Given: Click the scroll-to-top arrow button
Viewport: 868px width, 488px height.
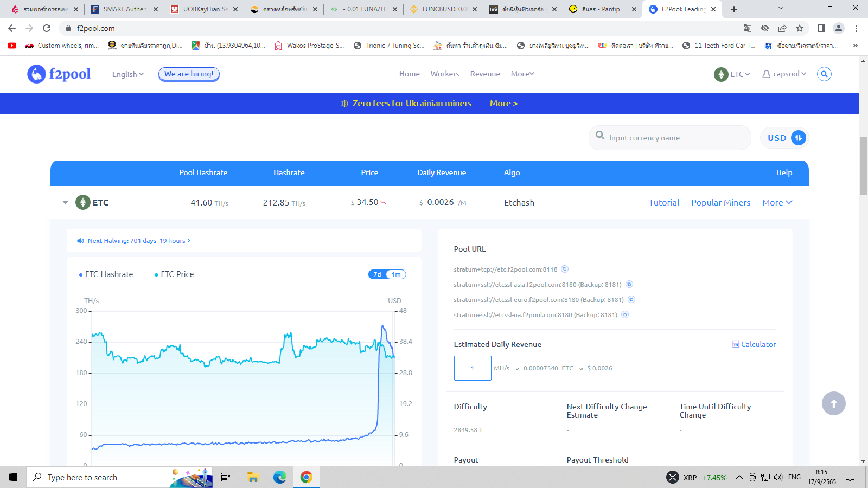Looking at the screenshot, I should [x=834, y=403].
